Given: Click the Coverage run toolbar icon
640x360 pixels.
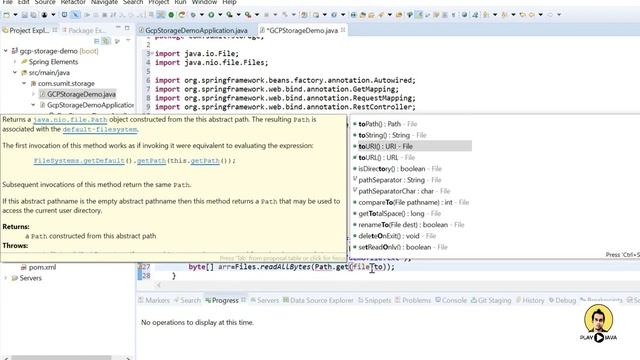Looking at the screenshot, I should (229, 15).
